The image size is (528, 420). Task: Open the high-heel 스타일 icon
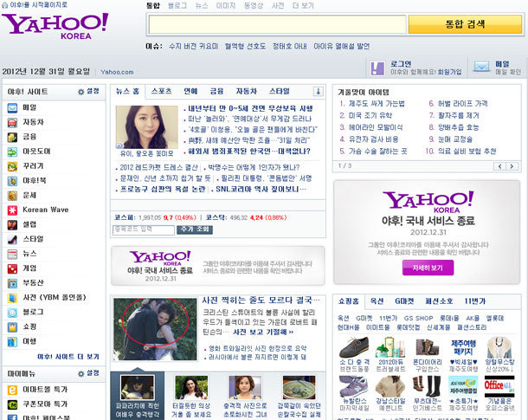pyautogui.click(x=12, y=240)
